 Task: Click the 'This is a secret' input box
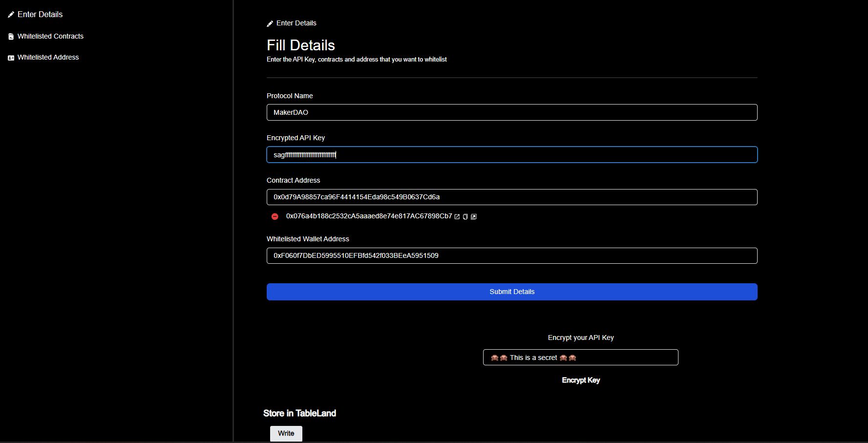[x=581, y=358]
